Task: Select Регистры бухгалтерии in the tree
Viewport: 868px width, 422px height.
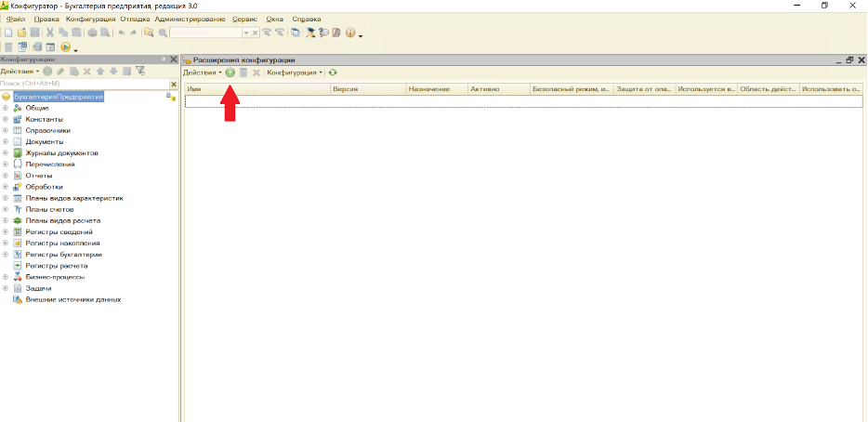Action: tap(64, 255)
